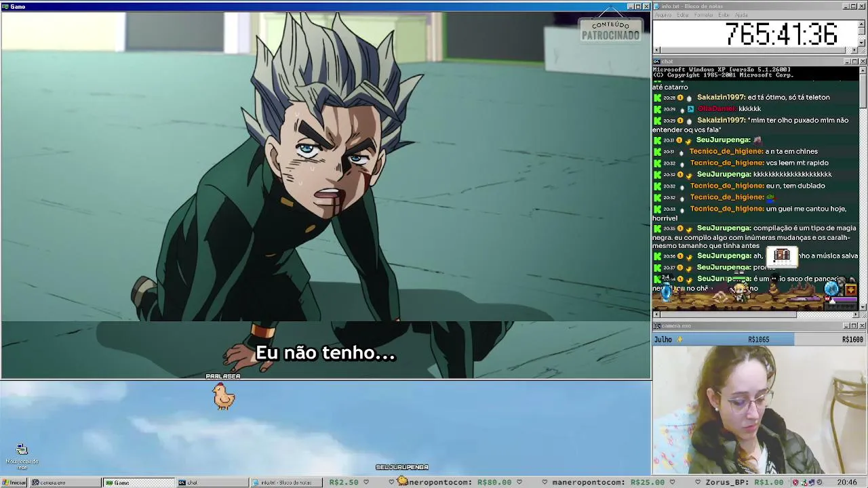Click Tecnico_de_higiene on 'a n ta em chines'
868x488 pixels.
point(726,152)
